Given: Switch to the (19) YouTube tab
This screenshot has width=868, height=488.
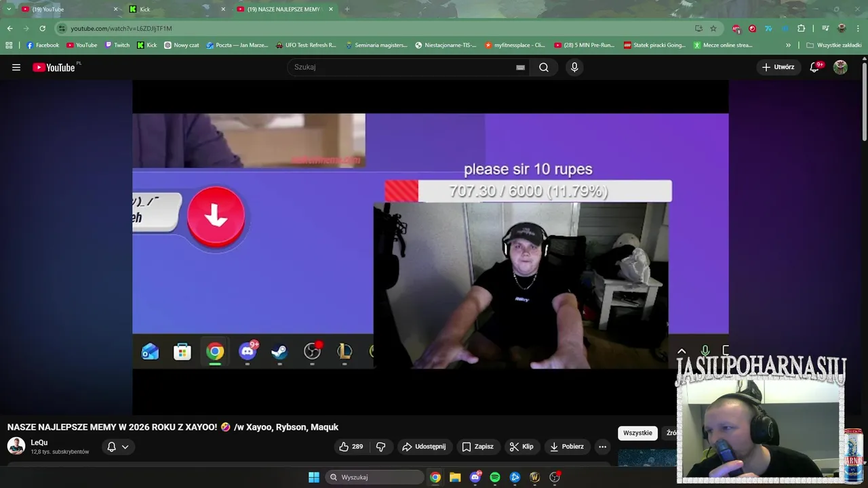Looking at the screenshot, I should point(68,9).
